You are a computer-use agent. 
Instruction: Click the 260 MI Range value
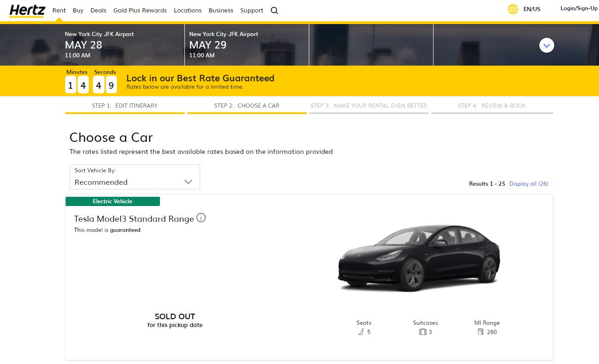pos(492,332)
